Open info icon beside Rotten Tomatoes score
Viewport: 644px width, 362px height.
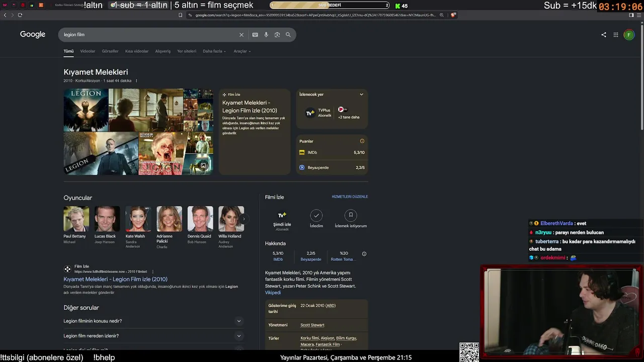point(364,254)
